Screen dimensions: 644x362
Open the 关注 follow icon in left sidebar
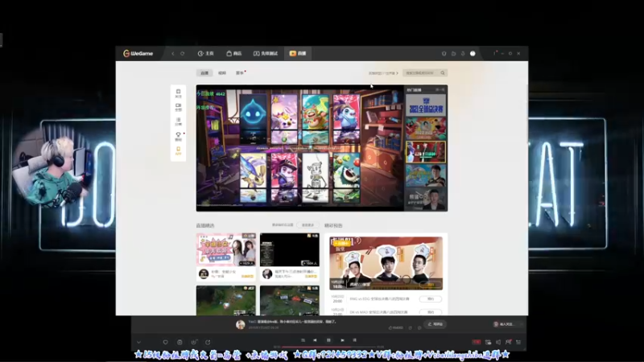coord(178,93)
